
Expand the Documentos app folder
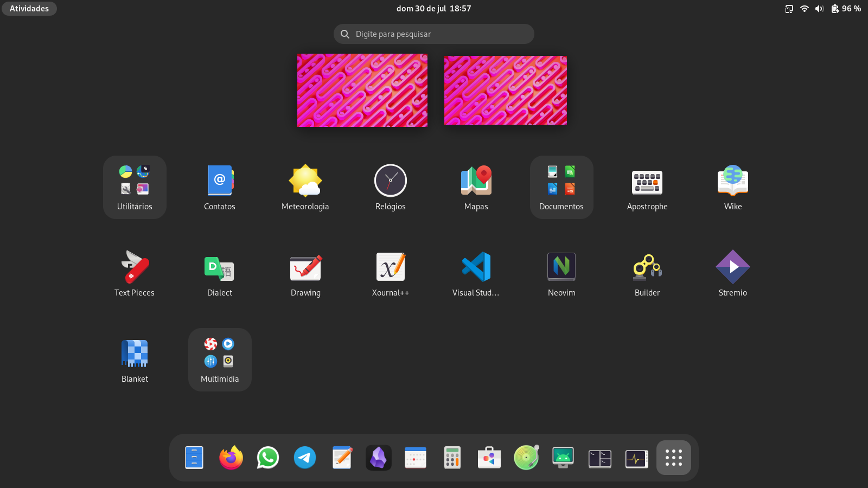click(561, 187)
